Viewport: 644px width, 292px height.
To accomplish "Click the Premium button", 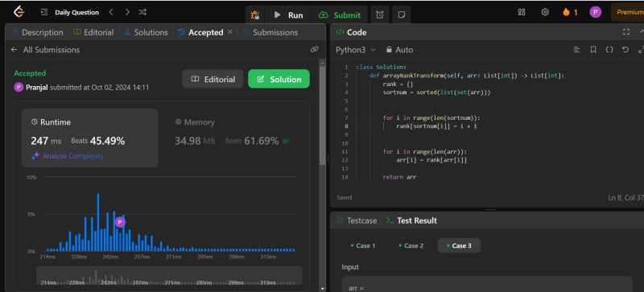I will pos(629,12).
